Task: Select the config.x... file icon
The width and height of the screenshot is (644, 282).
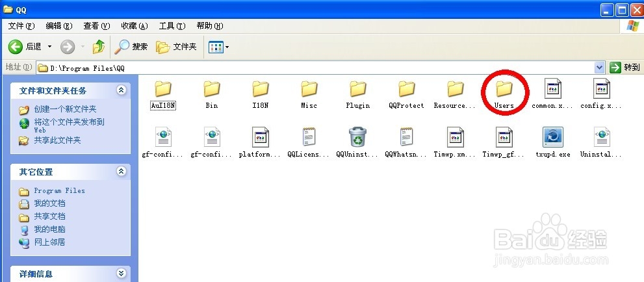Action: (x=601, y=88)
